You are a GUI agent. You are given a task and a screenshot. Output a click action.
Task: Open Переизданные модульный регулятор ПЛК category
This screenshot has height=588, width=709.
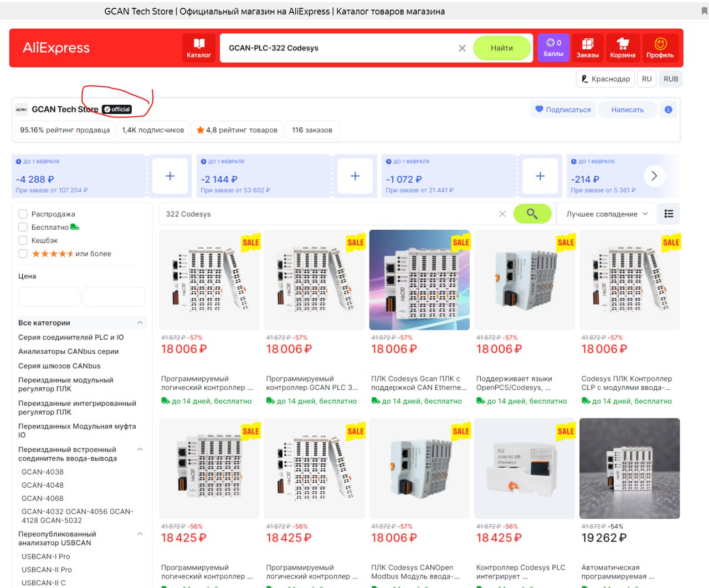tap(66, 385)
